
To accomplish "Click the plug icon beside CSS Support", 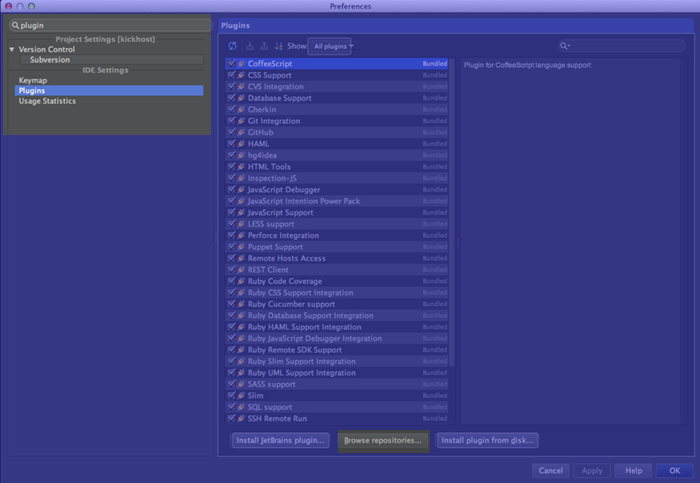I will coord(241,75).
